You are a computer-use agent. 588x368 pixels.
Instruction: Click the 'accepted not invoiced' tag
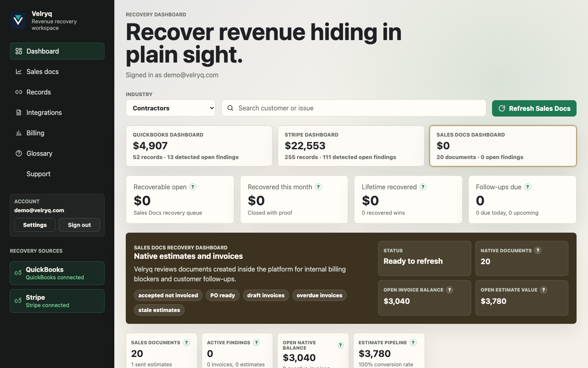(x=168, y=295)
